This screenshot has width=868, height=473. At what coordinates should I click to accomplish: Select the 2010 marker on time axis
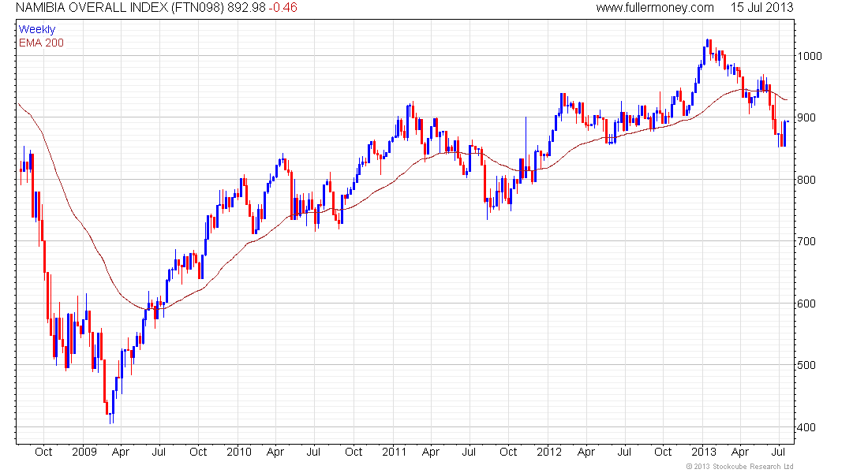pyautogui.click(x=238, y=452)
